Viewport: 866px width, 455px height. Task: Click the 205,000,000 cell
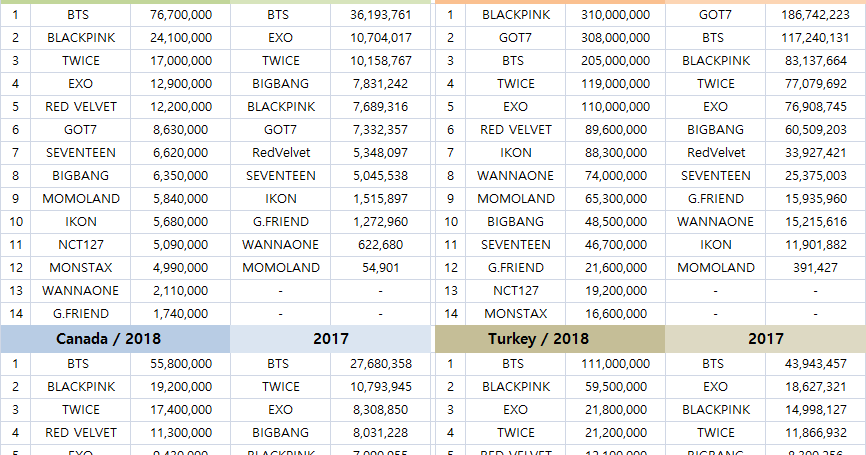[x=616, y=61]
